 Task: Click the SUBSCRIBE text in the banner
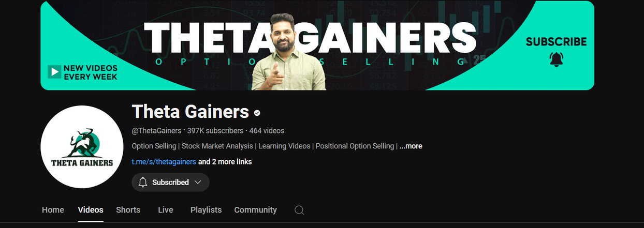(556, 42)
